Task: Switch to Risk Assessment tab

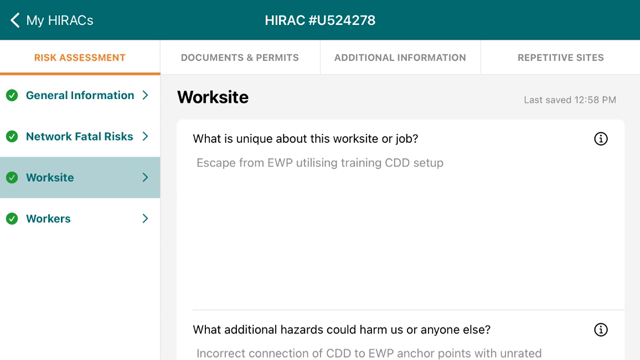Action: click(x=80, y=58)
